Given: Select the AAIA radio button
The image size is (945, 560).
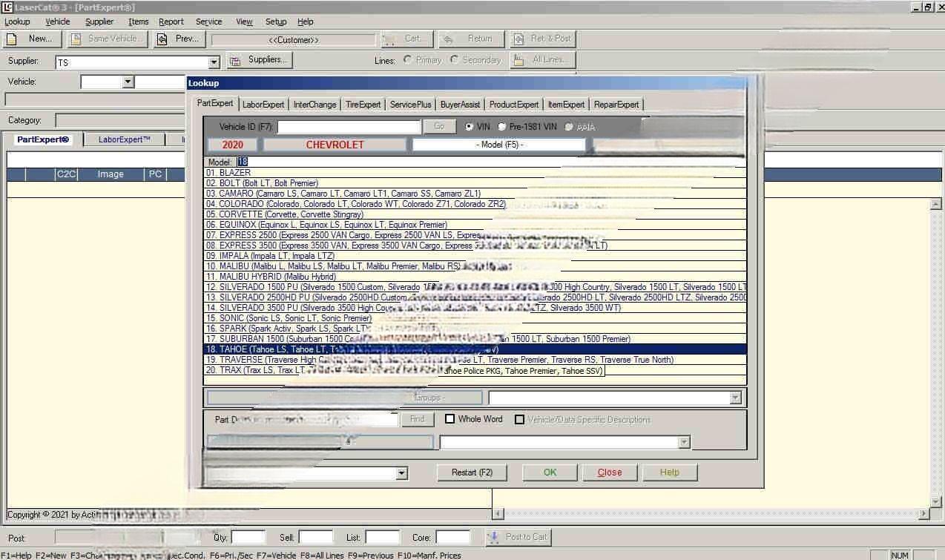Looking at the screenshot, I should (x=569, y=127).
